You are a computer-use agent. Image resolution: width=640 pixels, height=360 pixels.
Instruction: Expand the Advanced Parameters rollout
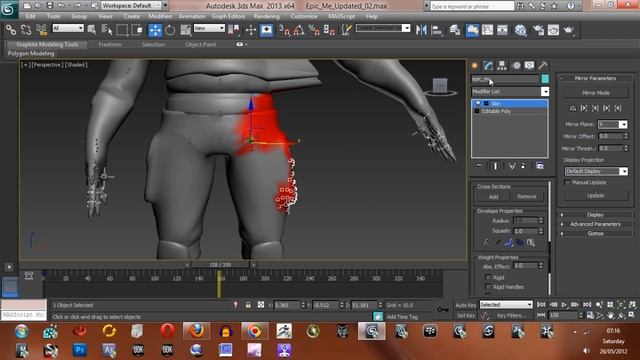click(595, 224)
